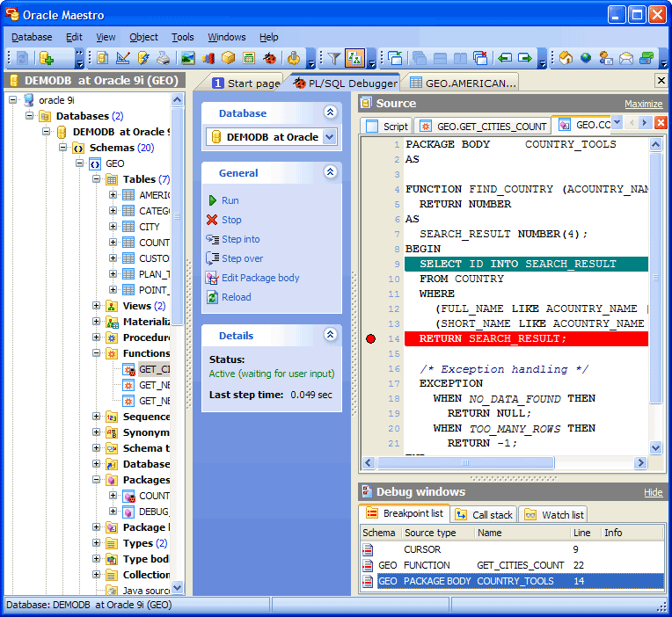Open the Tools menu
This screenshot has width=672, height=617.
click(183, 37)
